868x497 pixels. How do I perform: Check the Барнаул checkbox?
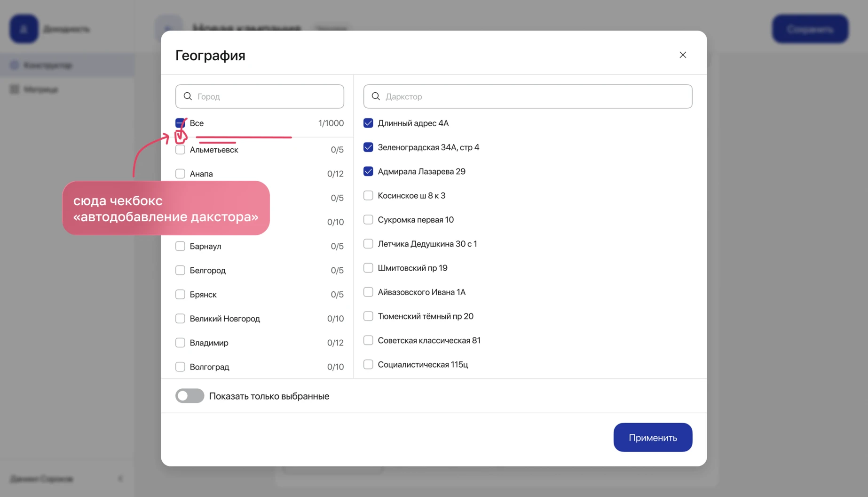(180, 246)
